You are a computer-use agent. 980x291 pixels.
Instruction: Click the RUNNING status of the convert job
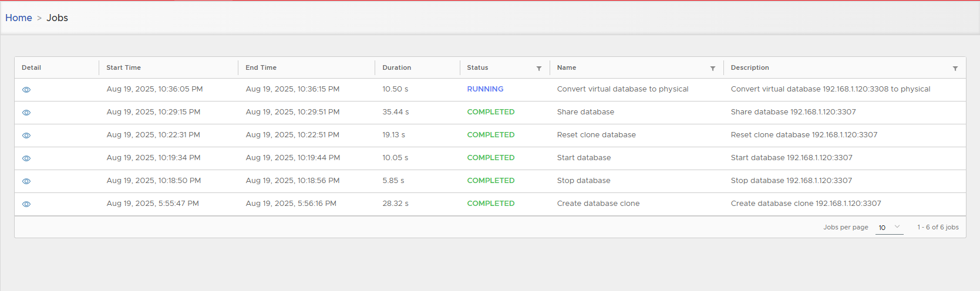(485, 89)
